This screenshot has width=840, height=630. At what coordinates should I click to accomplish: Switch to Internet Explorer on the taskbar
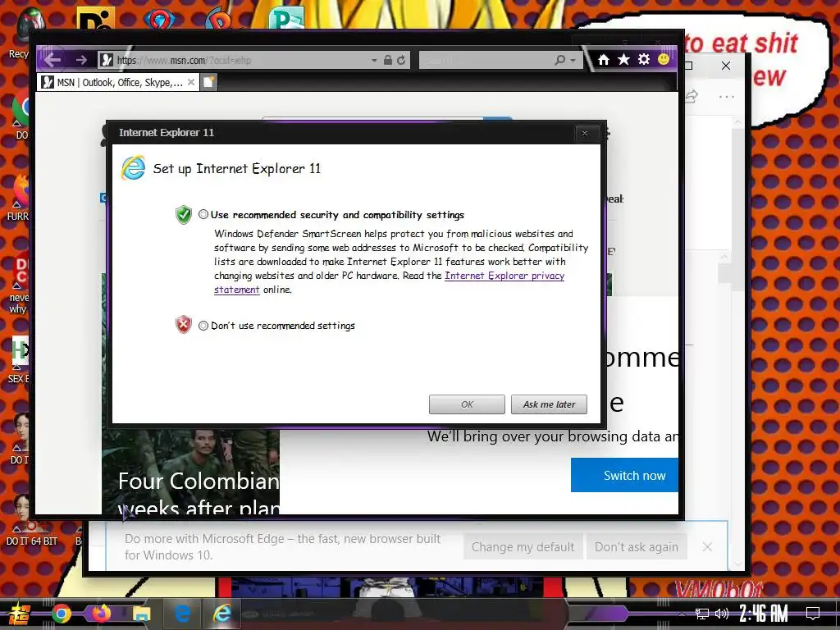221,614
